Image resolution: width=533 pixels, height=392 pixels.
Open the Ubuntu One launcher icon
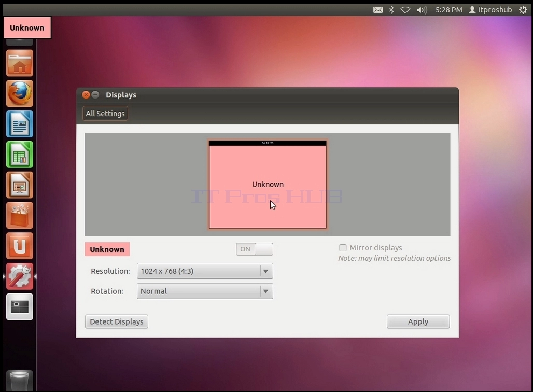click(20, 246)
